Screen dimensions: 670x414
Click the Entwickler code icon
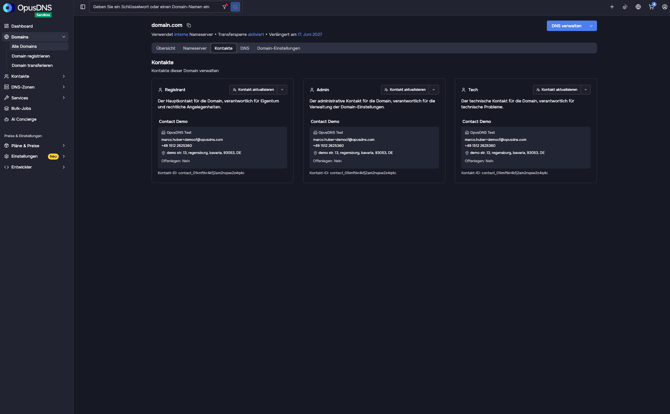coord(6,167)
